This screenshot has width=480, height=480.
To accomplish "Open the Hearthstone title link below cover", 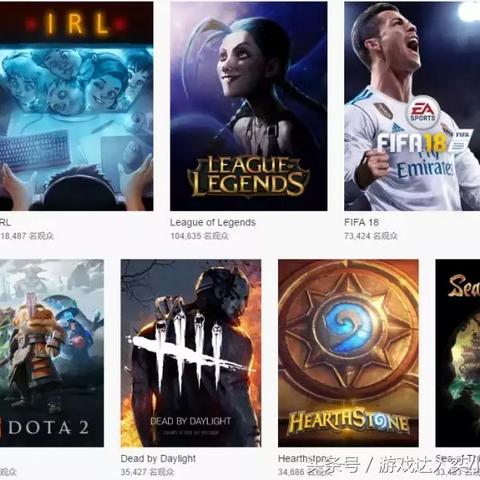I will click(x=306, y=459).
